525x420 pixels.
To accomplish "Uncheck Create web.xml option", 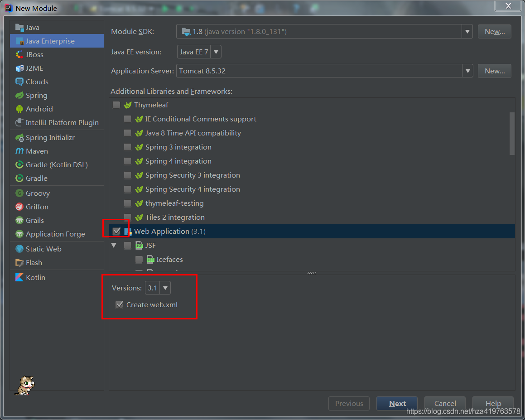I will 119,305.
